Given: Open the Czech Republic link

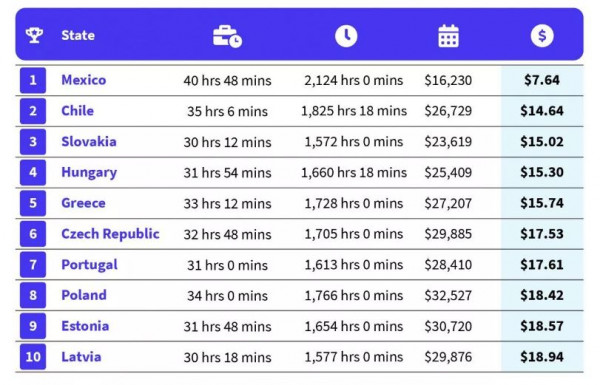Looking at the screenshot, I should pyautogui.click(x=111, y=234).
